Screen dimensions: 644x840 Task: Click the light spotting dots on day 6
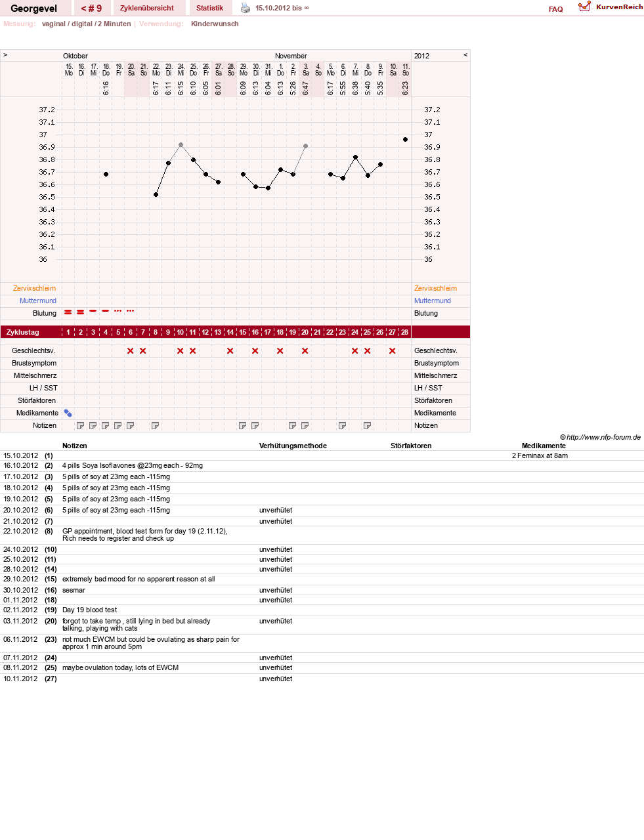click(x=130, y=310)
